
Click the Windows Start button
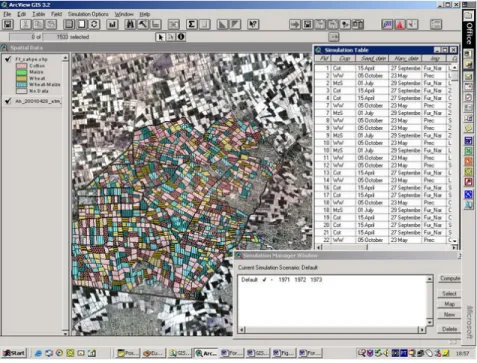pos(14,353)
